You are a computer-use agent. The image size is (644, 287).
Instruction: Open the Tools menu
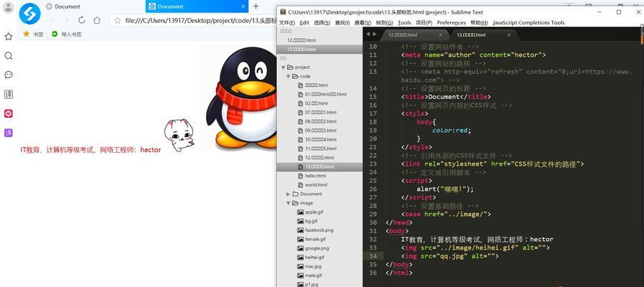tap(404, 22)
